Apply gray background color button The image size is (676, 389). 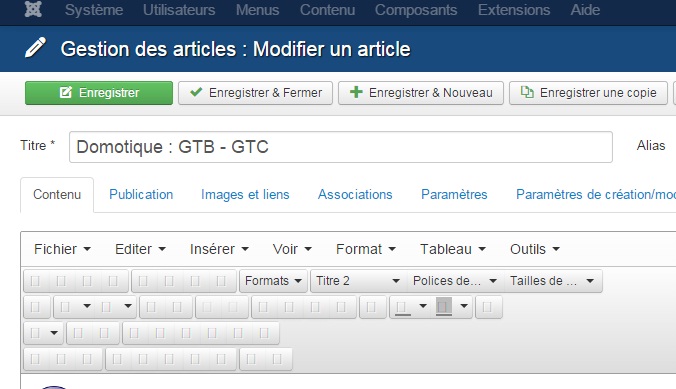(x=444, y=307)
